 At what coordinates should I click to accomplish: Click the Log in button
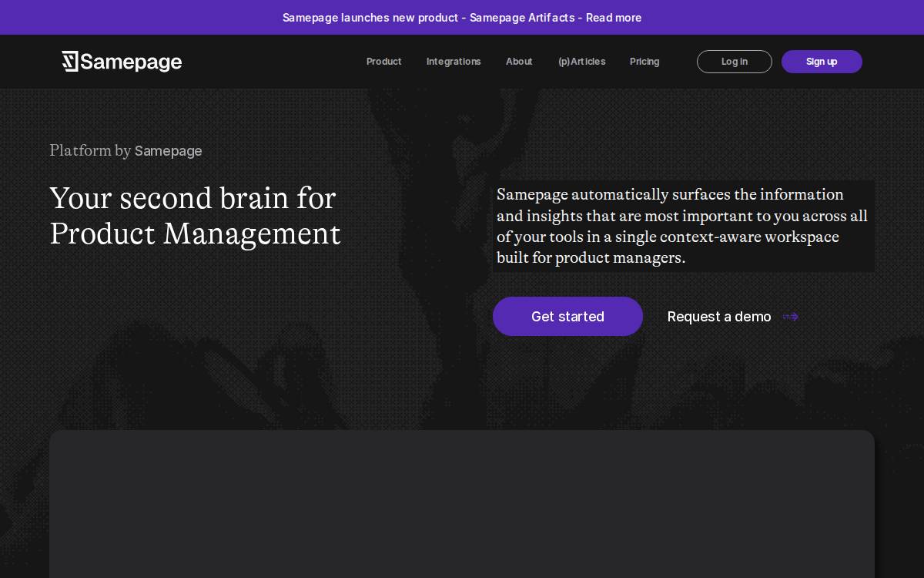click(735, 62)
